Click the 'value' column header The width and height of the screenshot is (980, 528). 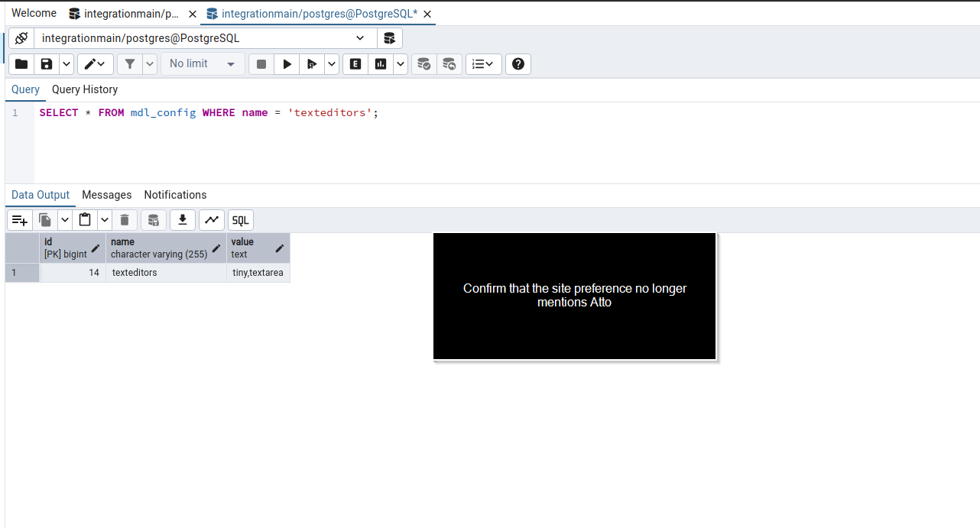[x=258, y=248]
